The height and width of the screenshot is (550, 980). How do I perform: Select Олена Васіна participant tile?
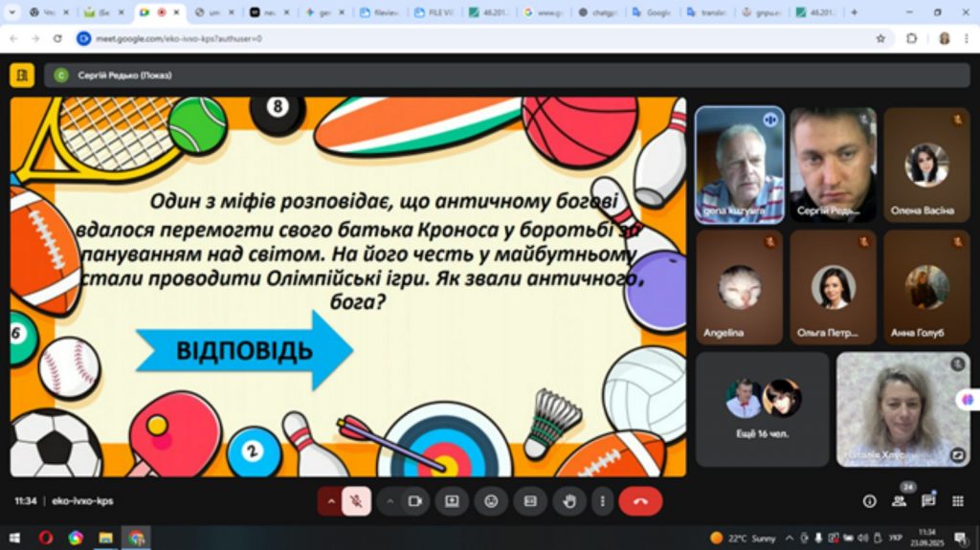coord(926,165)
